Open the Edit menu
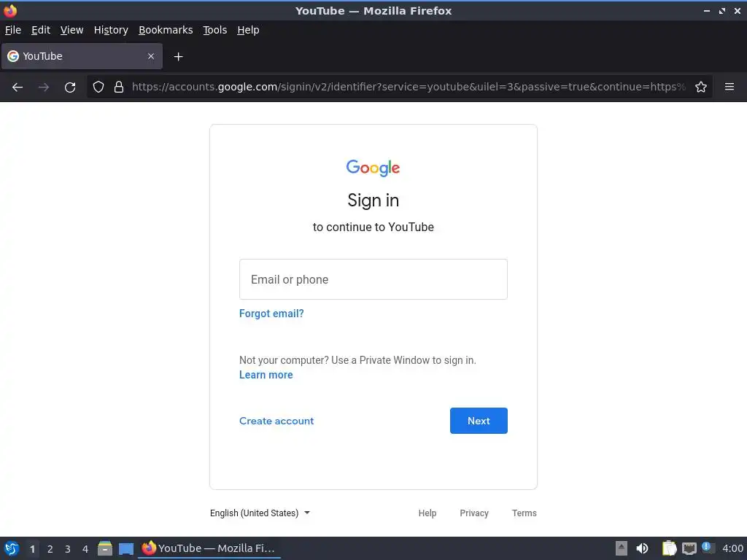This screenshot has width=747, height=560. 41,30
